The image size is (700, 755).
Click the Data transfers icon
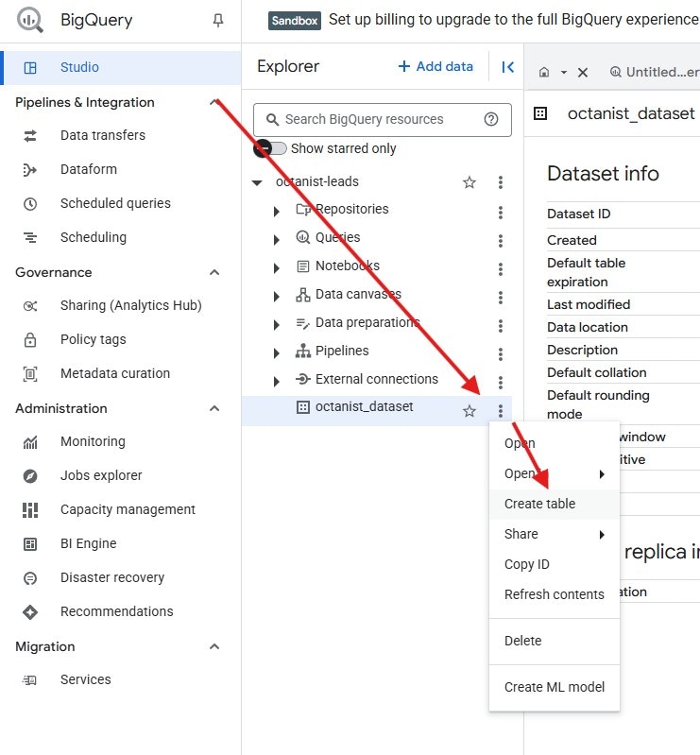point(30,136)
